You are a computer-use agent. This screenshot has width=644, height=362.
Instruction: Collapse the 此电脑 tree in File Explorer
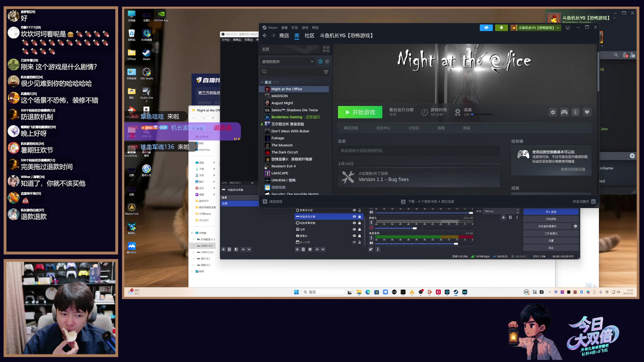(192, 233)
